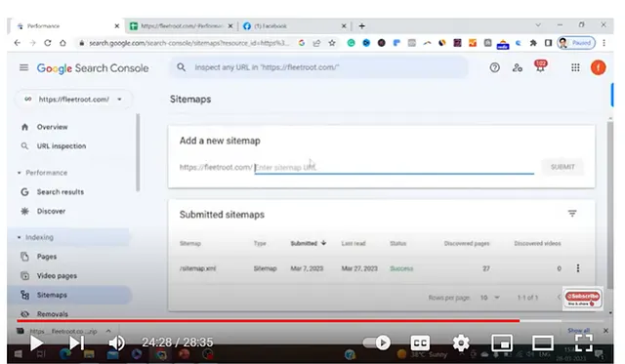
Task: Click the Enter sitemap URL field
Action: click(395, 167)
